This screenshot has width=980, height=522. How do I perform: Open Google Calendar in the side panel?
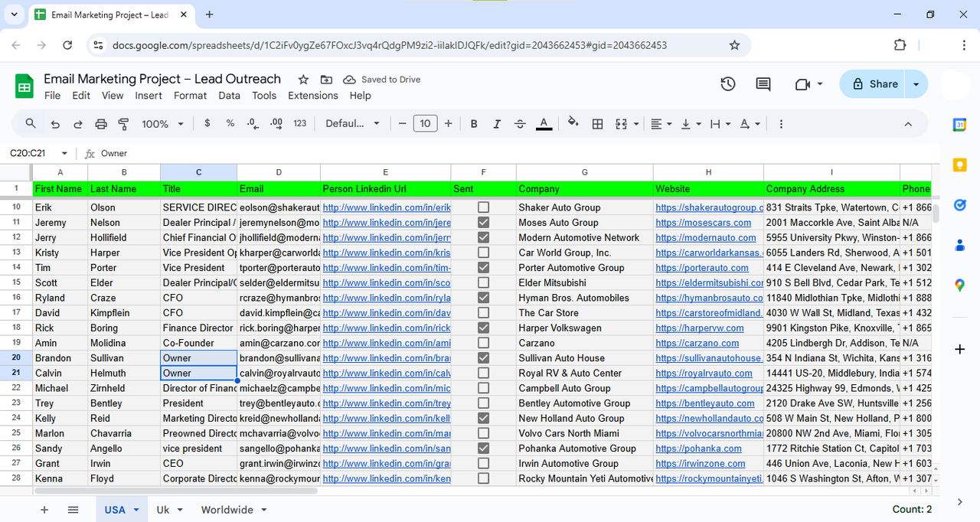pos(959,122)
